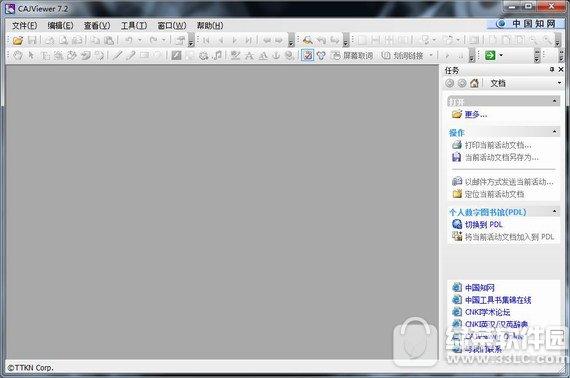Click the home icon in task pane
570x378 pixels.
tap(474, 84)
